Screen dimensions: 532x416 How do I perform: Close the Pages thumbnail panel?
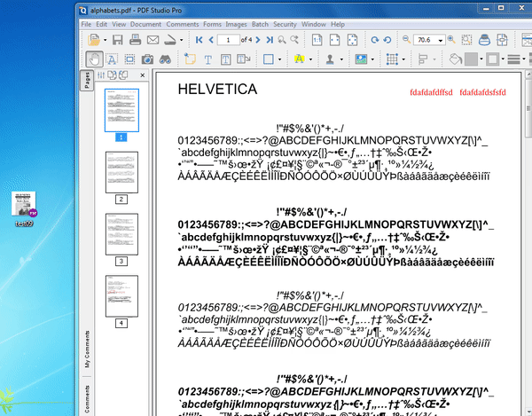(143, 75)
